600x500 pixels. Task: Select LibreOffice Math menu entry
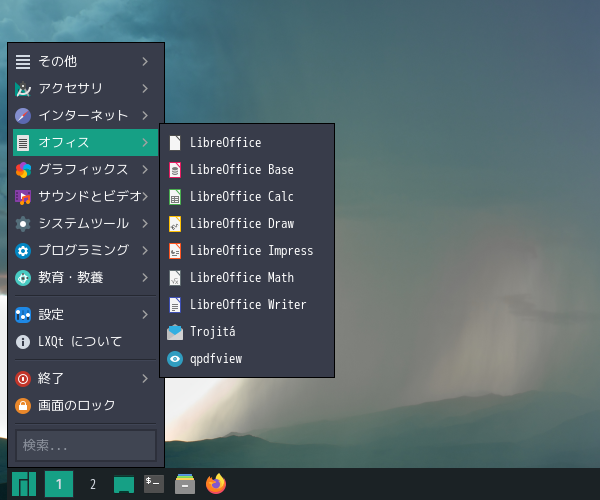pos(247,278)
